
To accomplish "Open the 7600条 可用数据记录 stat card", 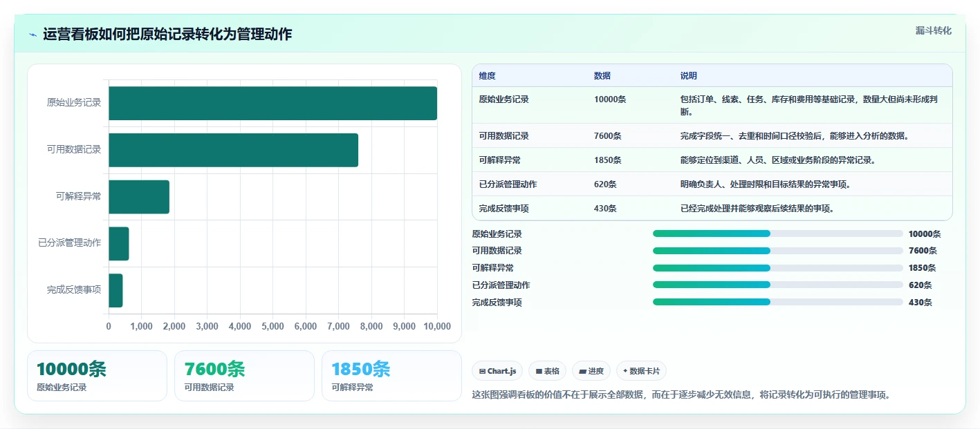I will (x=244, y=376).
